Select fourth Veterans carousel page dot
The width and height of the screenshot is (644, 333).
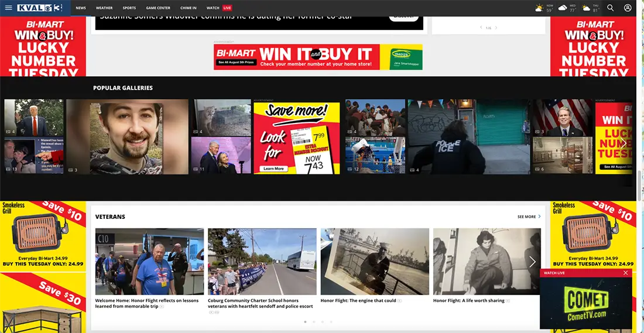point(331,322)
